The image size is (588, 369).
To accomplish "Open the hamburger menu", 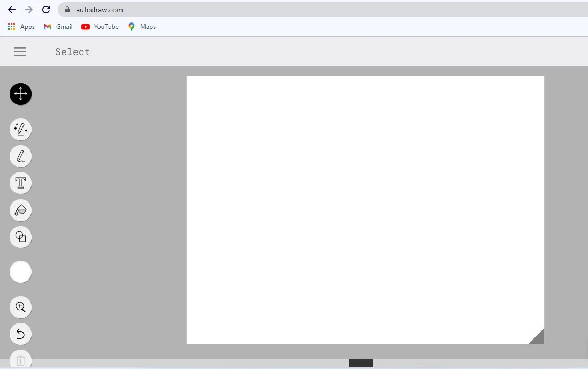I will coord(20,51).
